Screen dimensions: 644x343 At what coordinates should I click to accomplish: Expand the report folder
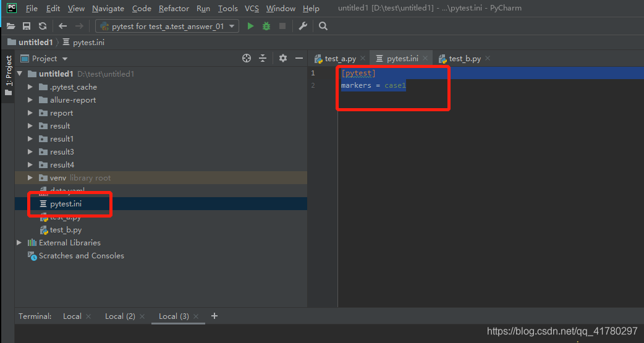[x=30, y=113]
